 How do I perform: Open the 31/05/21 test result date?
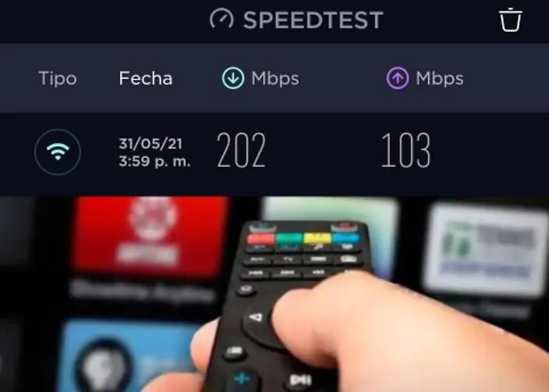coord(151,143)
